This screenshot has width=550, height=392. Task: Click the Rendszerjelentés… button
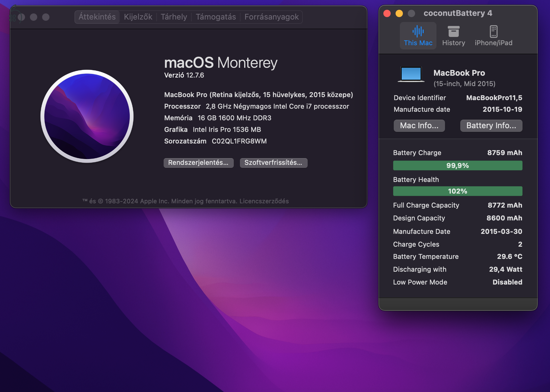click(198, 163)
